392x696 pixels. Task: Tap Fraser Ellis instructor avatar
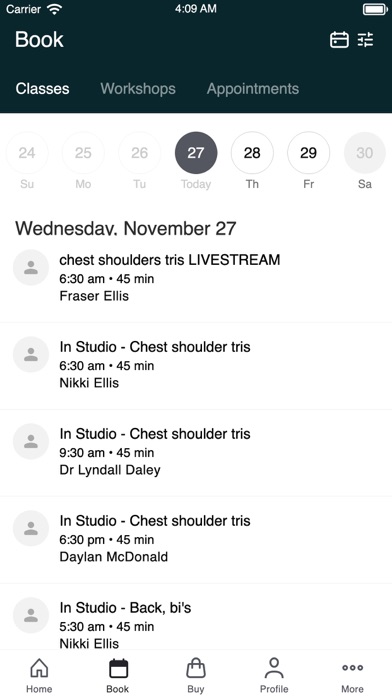click(x=31, y=268)
